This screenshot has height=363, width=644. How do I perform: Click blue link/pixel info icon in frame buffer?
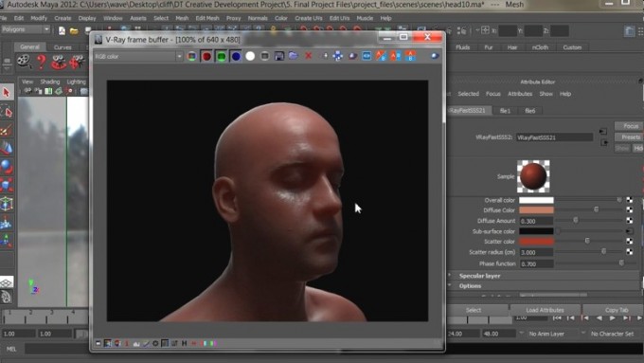(367, 56)
